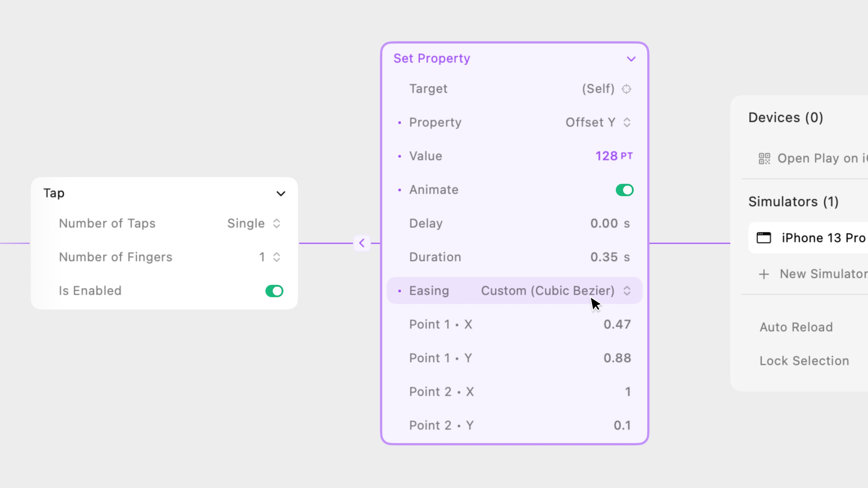Collapse the Set Property panel

pos(631,59)
